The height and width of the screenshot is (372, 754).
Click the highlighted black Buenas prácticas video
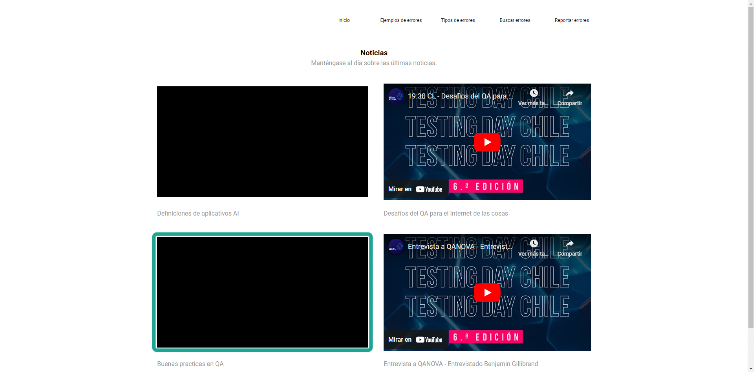263,292
